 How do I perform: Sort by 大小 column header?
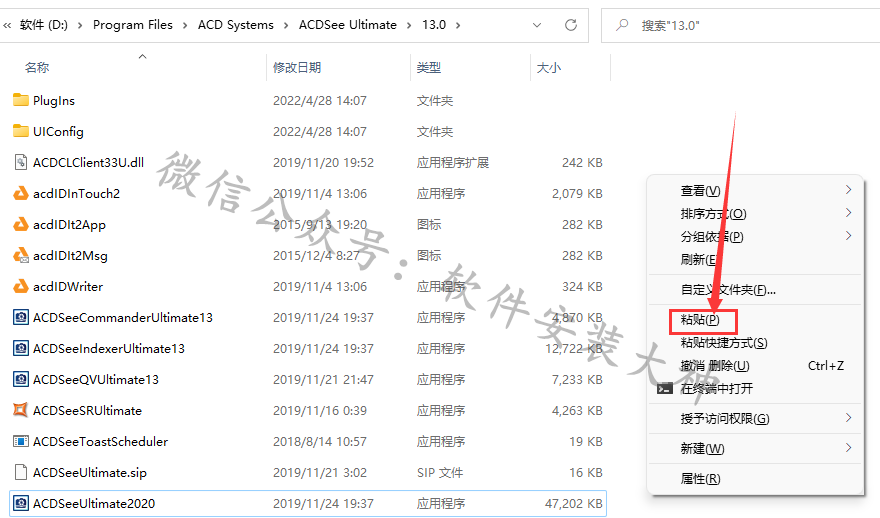coord(548,67)
